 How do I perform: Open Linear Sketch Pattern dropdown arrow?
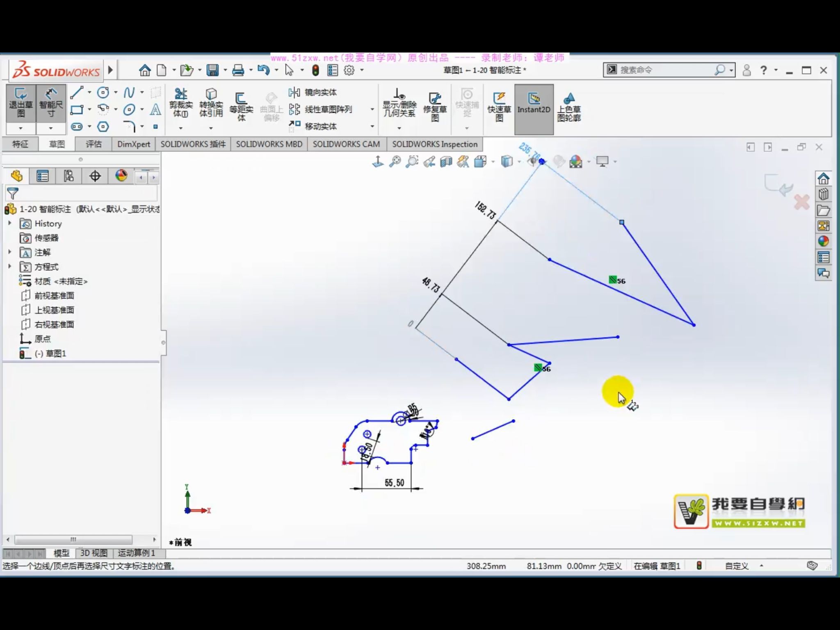(372, 110)
